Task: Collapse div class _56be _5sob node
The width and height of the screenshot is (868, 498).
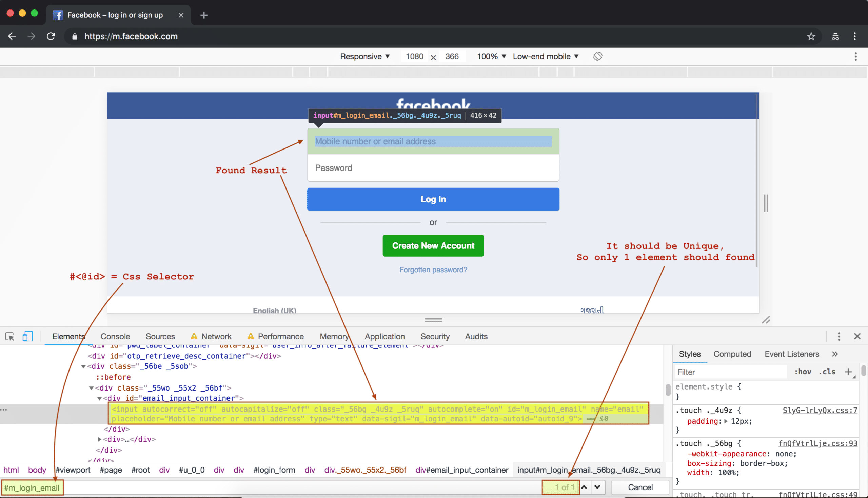Action: coord(83,367)
